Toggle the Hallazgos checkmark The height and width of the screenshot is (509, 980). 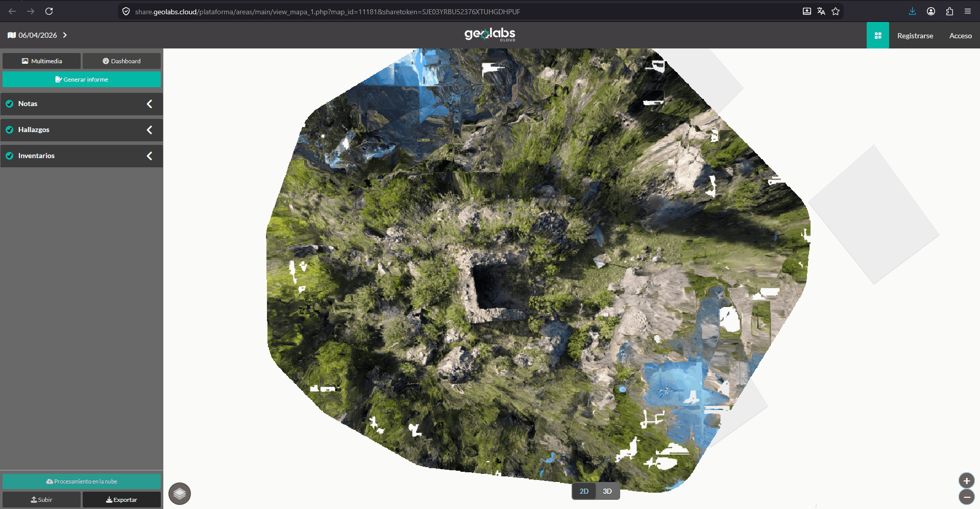tap(9, 130)
